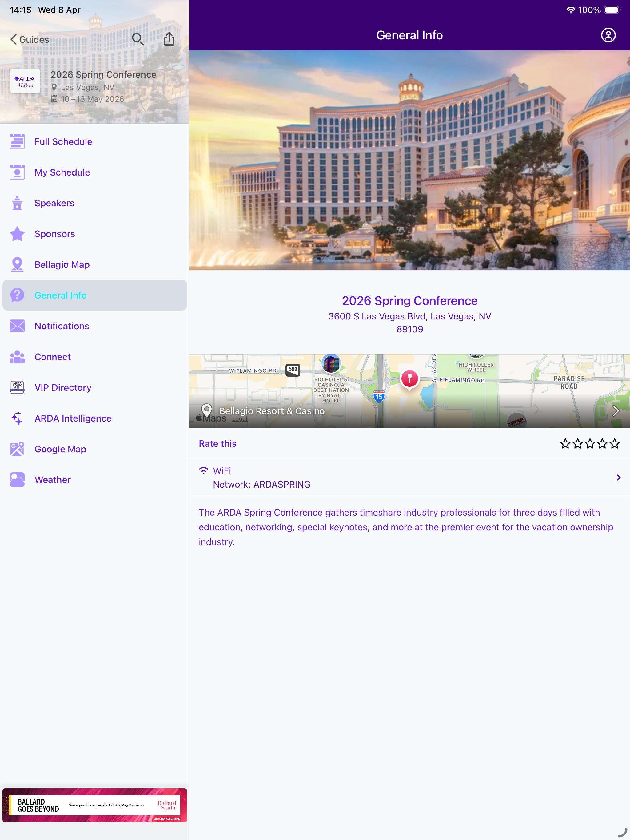Rate with the fifth star
This screenshot has height=840, width=630.
[614, 443]
